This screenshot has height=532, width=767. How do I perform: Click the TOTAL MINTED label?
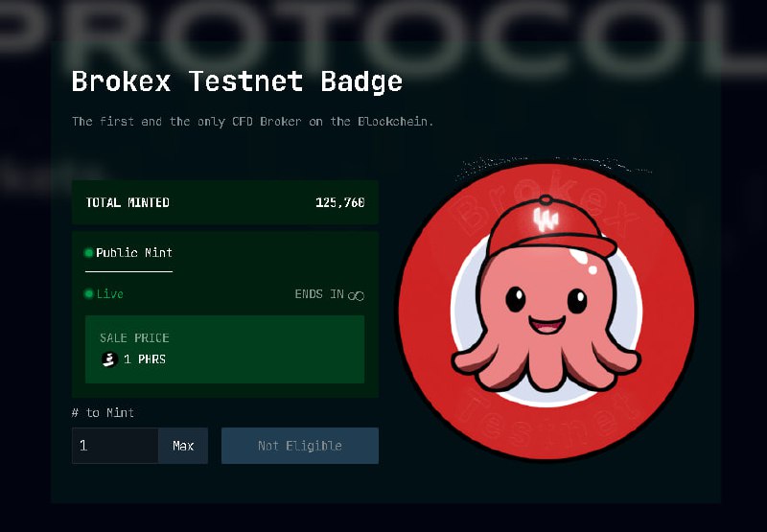(128, 202)
